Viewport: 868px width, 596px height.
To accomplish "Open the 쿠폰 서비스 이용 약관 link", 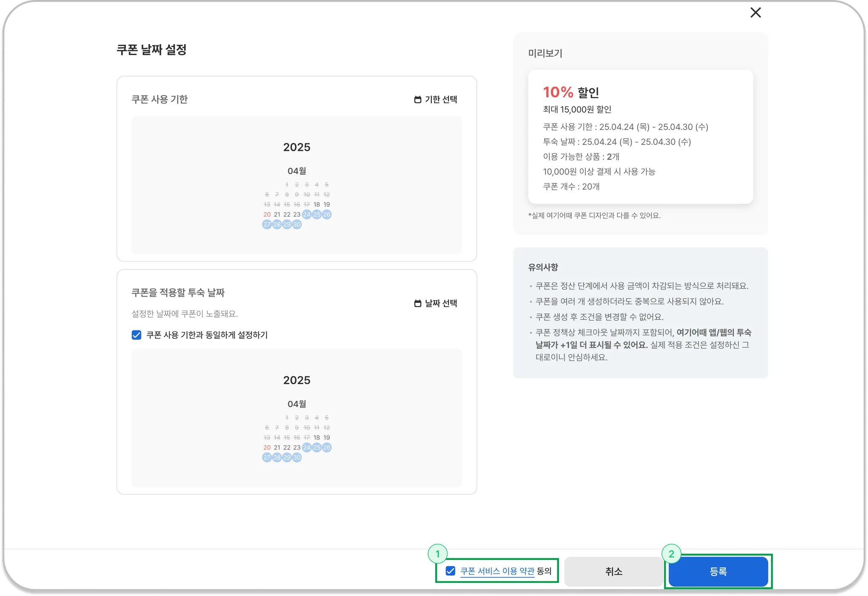I will pos(497,571).
